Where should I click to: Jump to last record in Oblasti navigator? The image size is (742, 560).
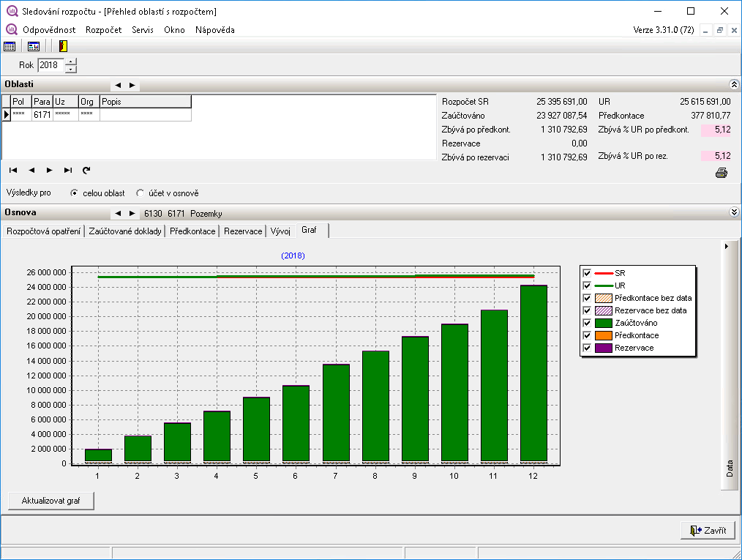click(67, 170)
